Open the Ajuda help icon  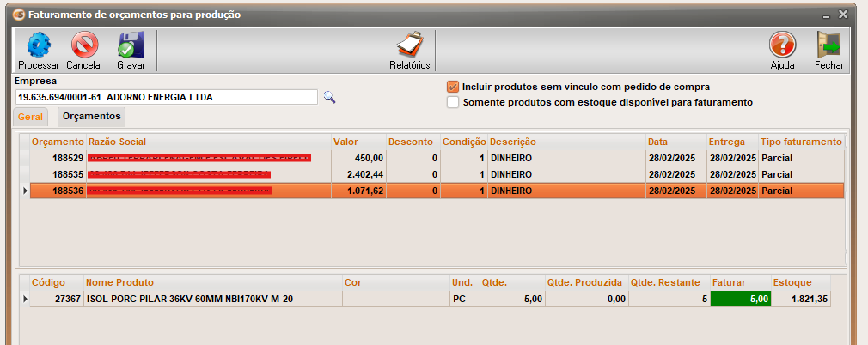pos(782,45)
